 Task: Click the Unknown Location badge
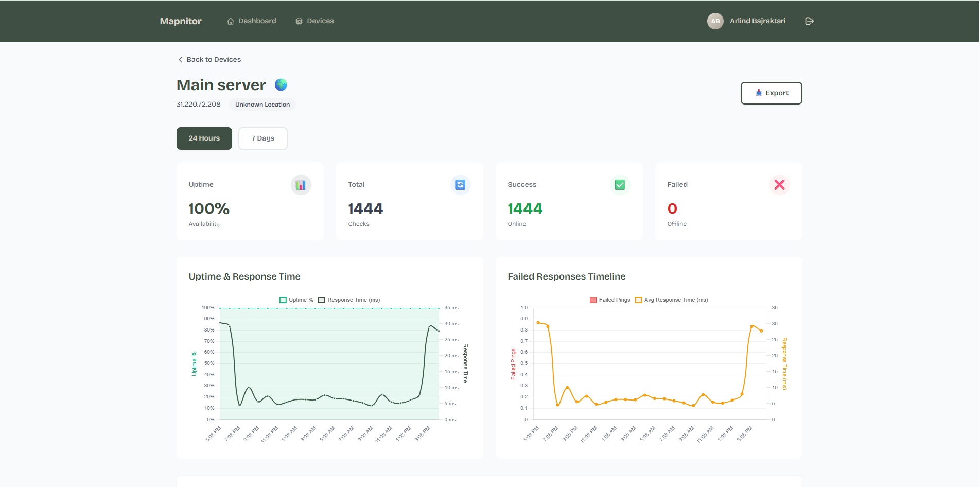click(262, 105)
